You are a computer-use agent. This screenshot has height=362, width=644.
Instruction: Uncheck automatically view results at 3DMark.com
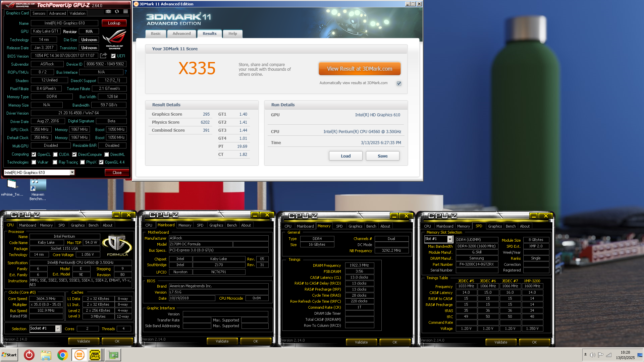click(399, 83)
